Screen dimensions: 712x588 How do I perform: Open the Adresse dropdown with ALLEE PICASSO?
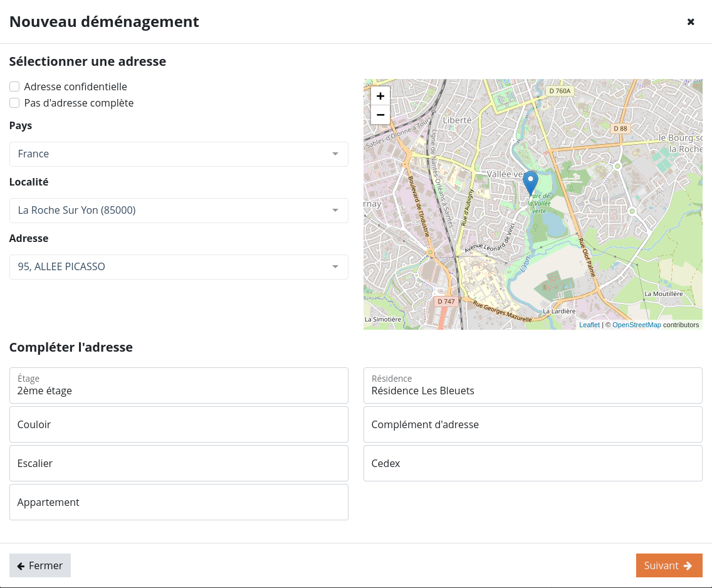pos(179,267)
